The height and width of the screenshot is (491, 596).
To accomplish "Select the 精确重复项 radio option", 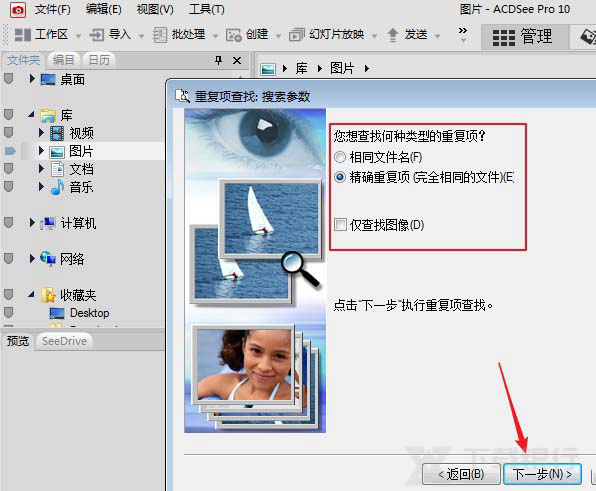I will (x=340, y=177).
